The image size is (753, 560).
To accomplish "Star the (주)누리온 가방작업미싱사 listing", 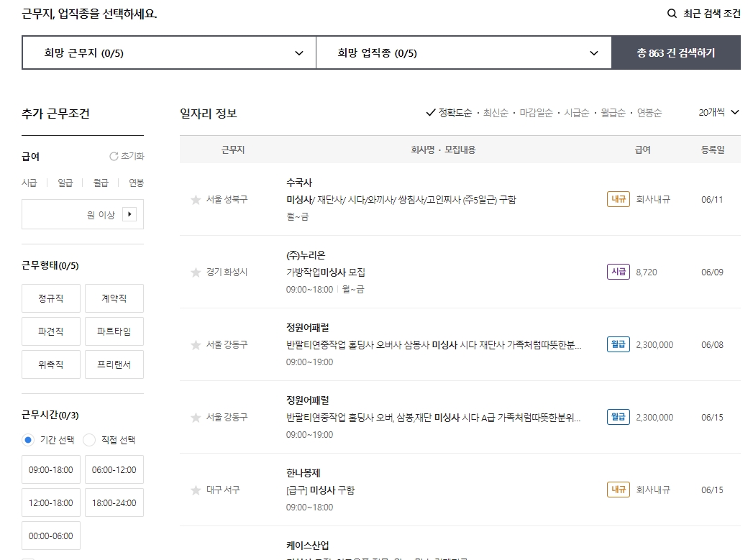I will [194, 272].
